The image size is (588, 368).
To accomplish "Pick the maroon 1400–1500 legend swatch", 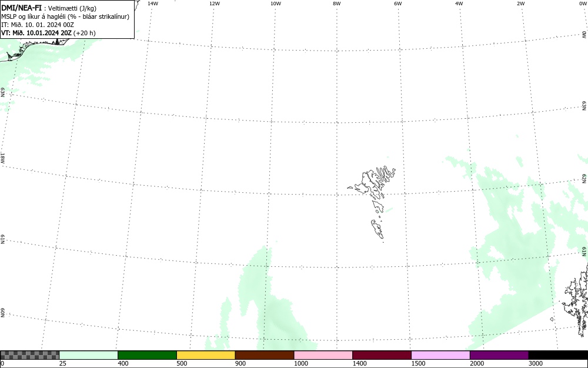I will pos(382,355).
